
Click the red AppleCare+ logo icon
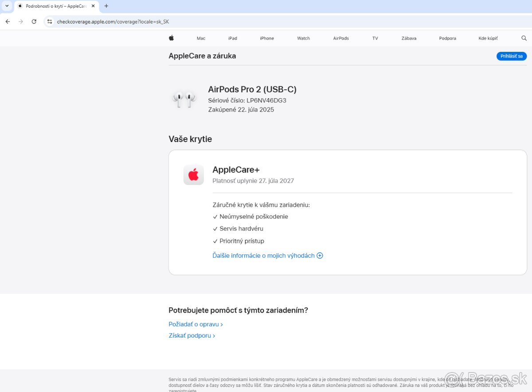[x=193, y=175]
